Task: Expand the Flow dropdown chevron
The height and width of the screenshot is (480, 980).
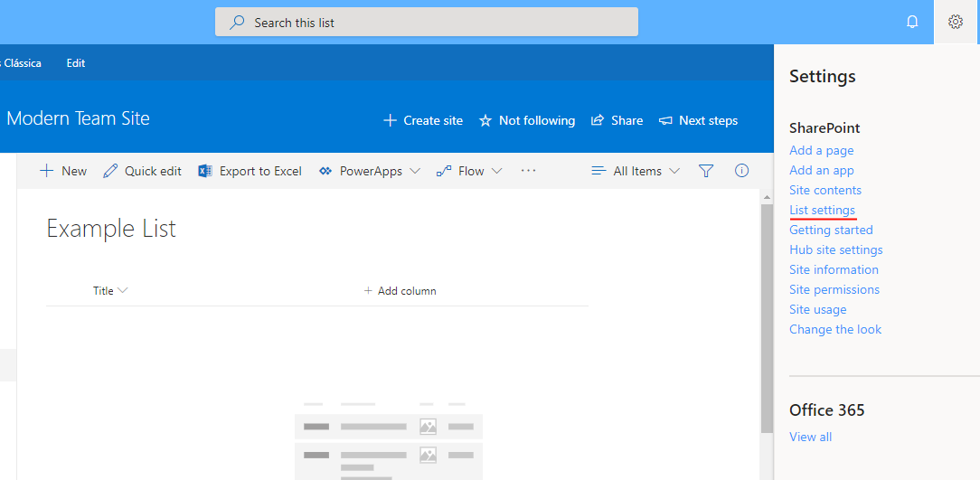Action: tap(496, 171)
